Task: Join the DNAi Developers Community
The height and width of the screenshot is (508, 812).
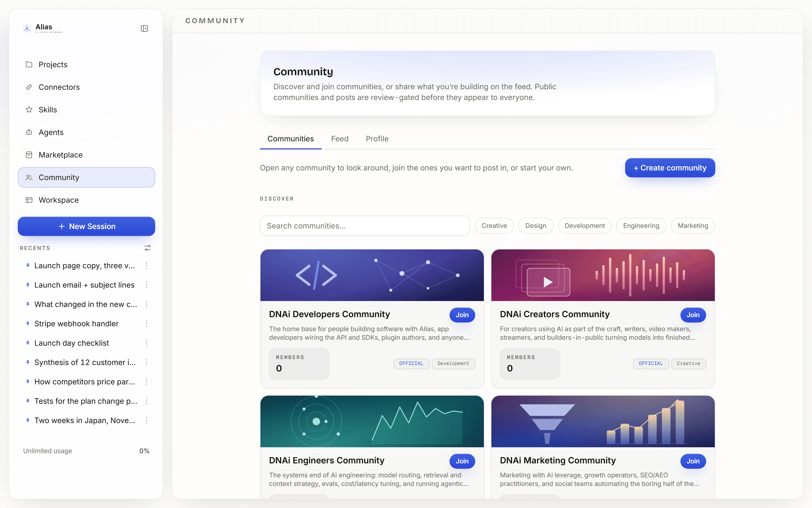Action: click(x=462, y=315)
